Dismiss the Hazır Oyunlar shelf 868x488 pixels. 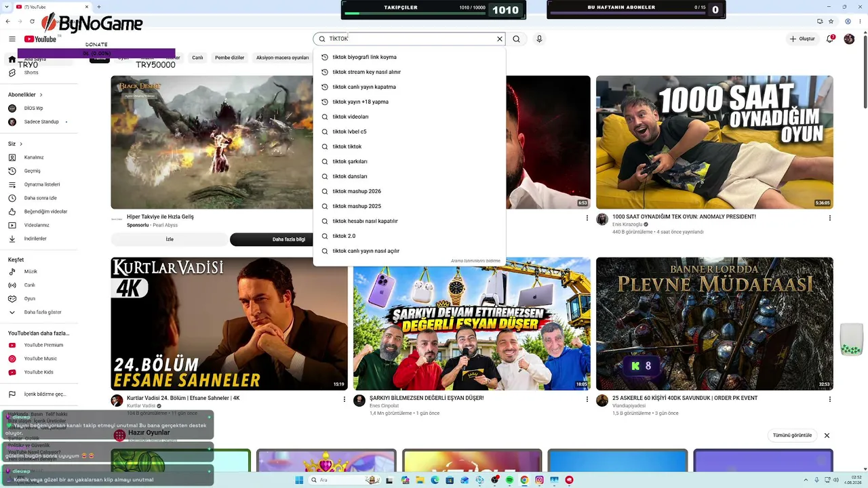[827, 435]
